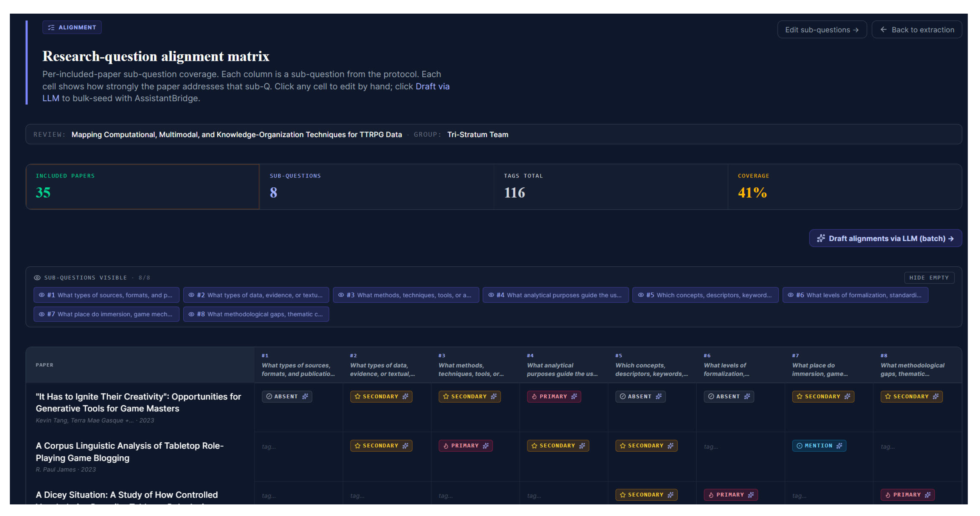This screenshot has height=516, width=980.
Task: Click the TAGS TOTAL 116 stat
Action: (x=611, y=187)
